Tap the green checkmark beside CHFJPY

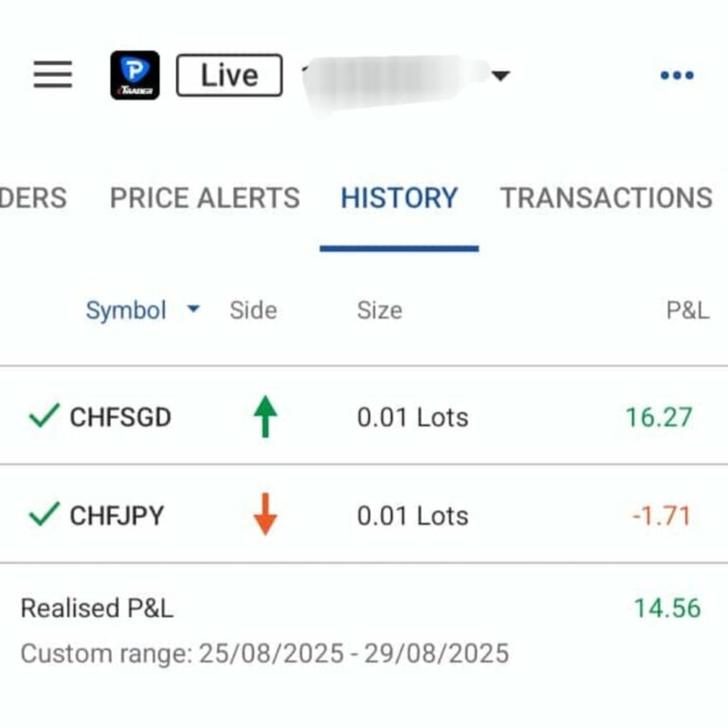tap(44, 515)
